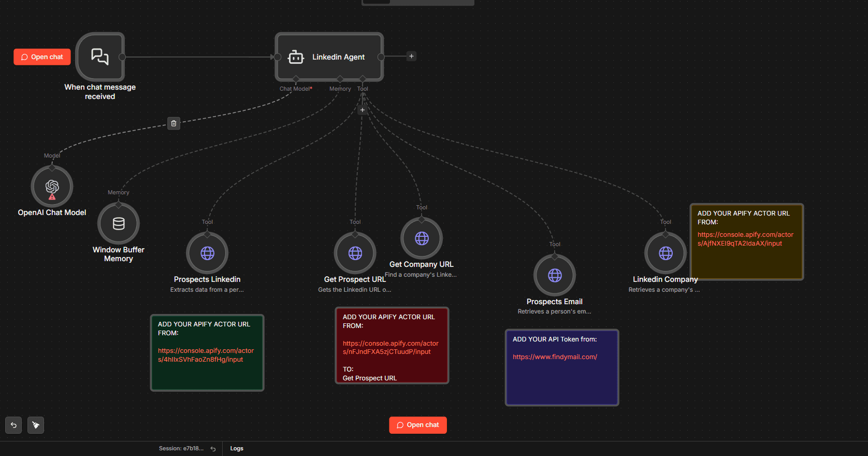
Task: Click the 'Window Buffer Memory' label
Action: pyautogui.click(x=119, y=254)
